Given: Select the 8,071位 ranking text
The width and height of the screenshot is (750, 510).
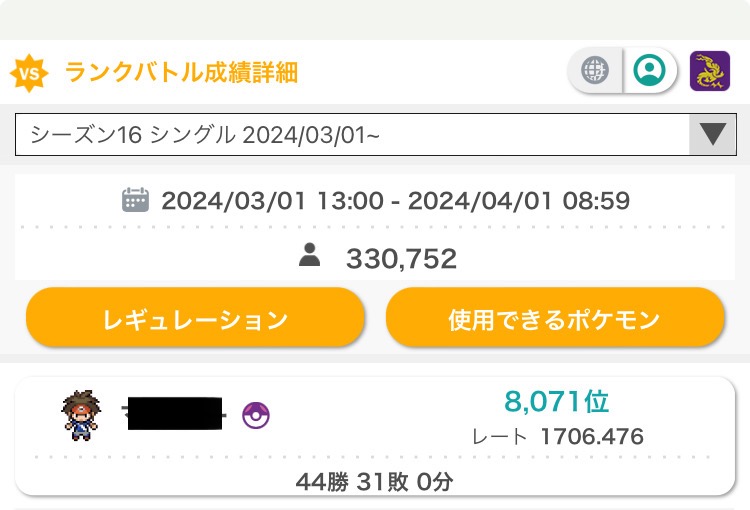Looking at the screenshot, I should (x=557, y=402).
